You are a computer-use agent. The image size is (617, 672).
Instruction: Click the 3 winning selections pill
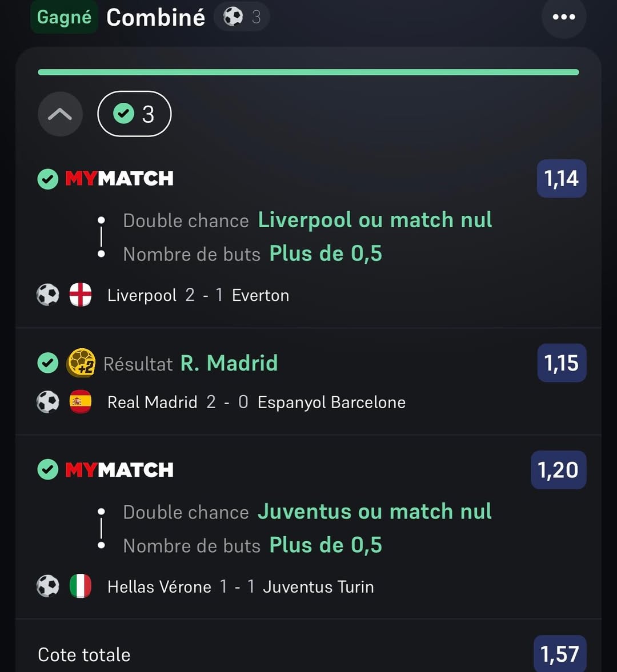134,114
